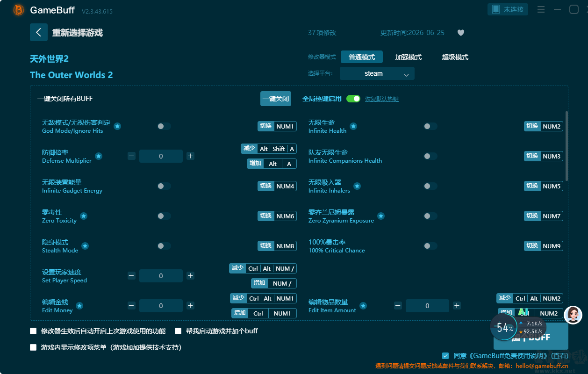Click star icon beside Defense Multiplier
The height and width of the screenshot is (374, 588).
coord(99,156)
